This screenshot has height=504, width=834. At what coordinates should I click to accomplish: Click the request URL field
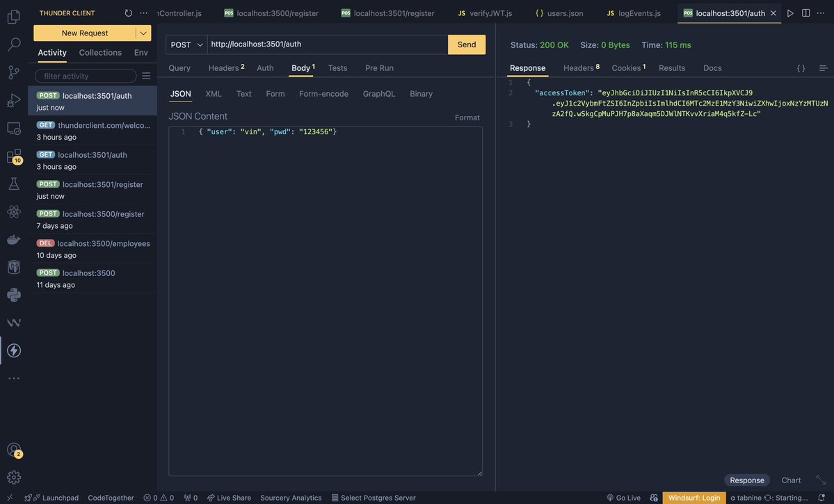328,44
